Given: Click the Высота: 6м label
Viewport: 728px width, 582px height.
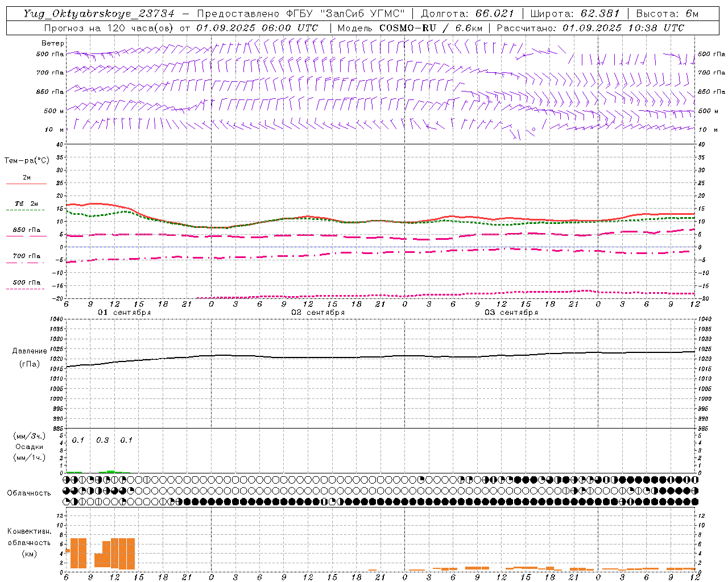Looking at the screenshot, I should click(667, 14).
